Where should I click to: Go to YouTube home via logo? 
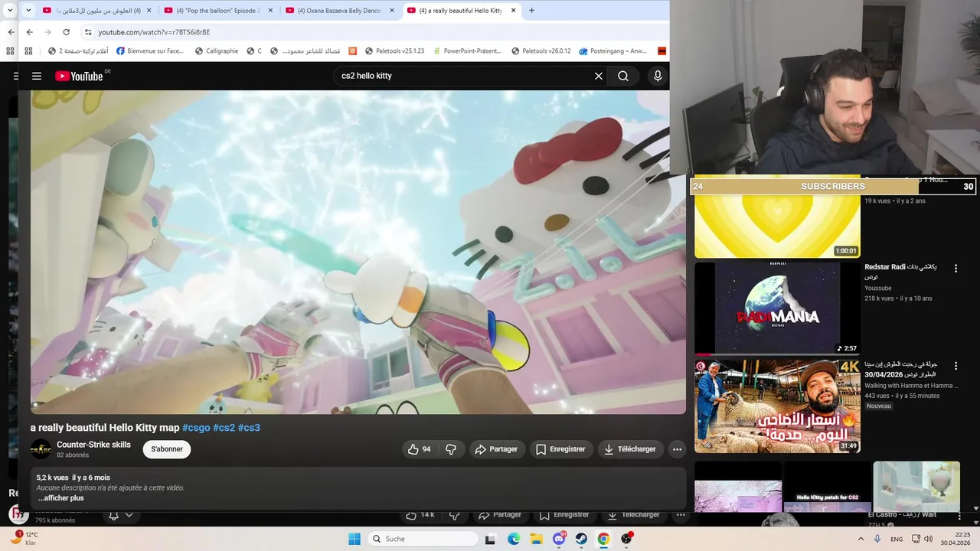pos(79,76)
